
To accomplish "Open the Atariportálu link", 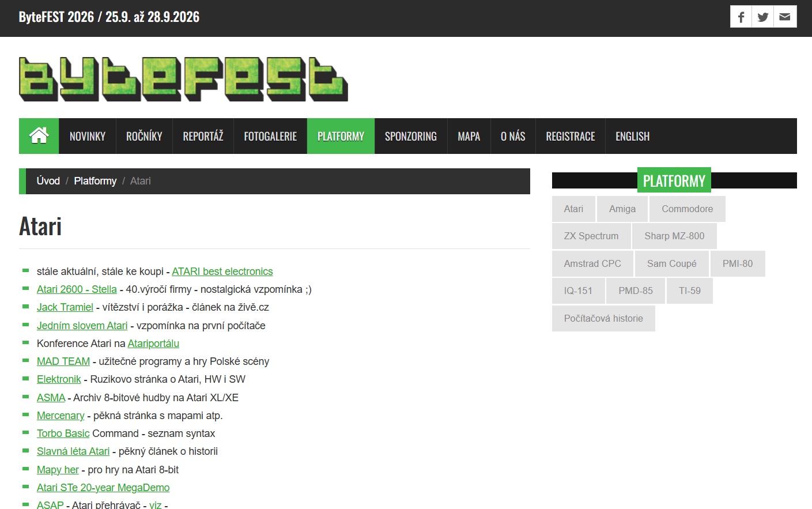I will pos(153,344).
